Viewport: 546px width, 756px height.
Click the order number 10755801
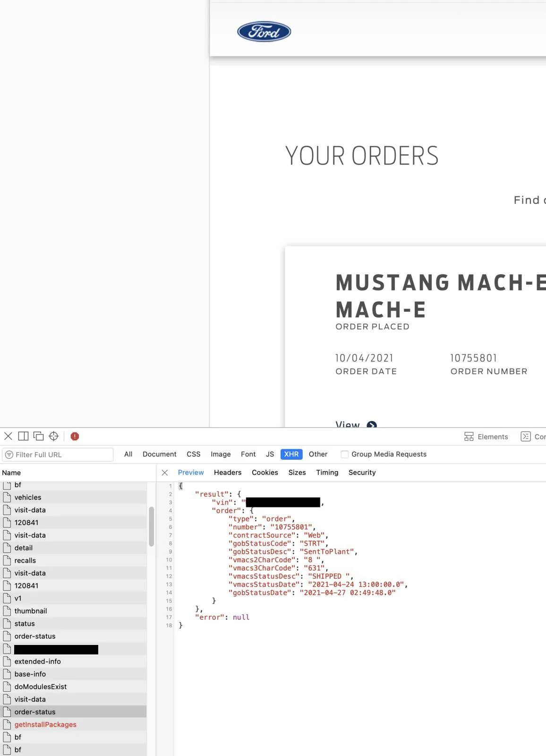pyautogui.click(x=473, y=358)
